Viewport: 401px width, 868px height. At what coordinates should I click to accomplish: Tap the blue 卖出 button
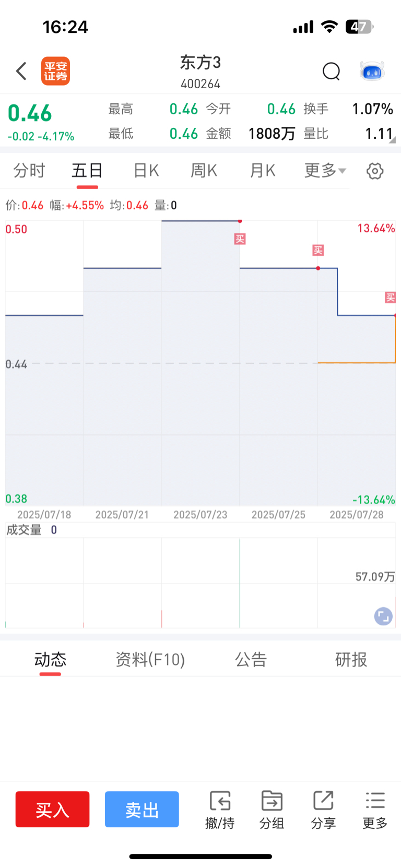[x=142, y=810]
